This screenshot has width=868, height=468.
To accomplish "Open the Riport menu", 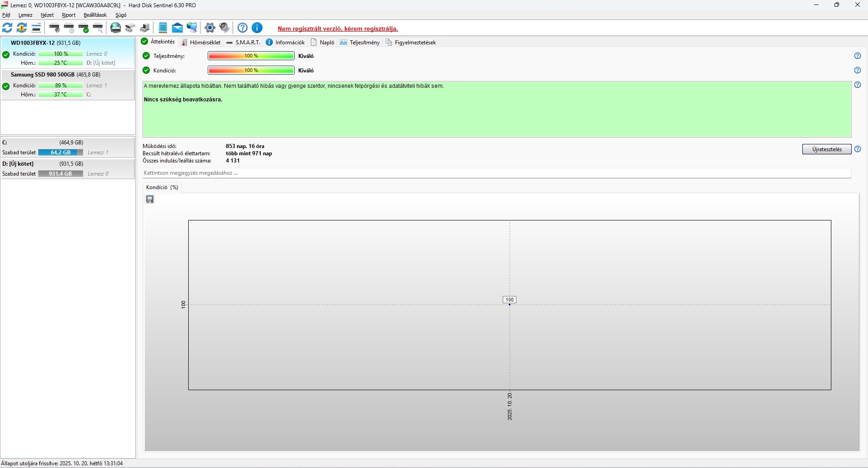I will pyautogui.click(x=69, y=15).
